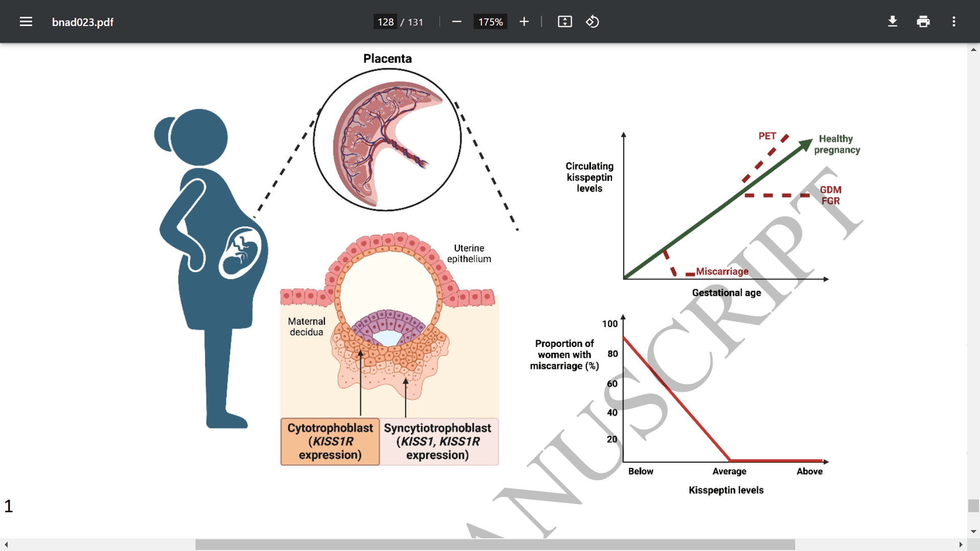The image size is (980, 551).
Task: Click the vertical scrollbar thumb
Action: pos(973,506)
